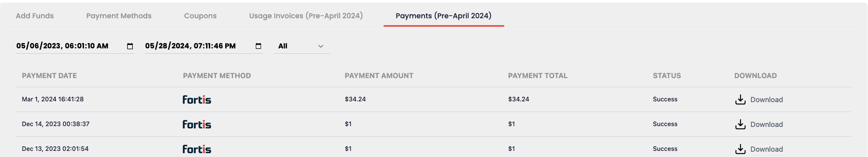Click the start date 05/06/2023 field
Screen dimensions: 868x157
(62, 46)
